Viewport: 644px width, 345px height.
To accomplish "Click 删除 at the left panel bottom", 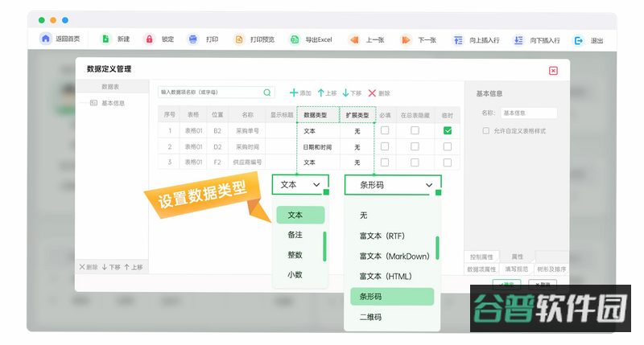I will 89,267.
